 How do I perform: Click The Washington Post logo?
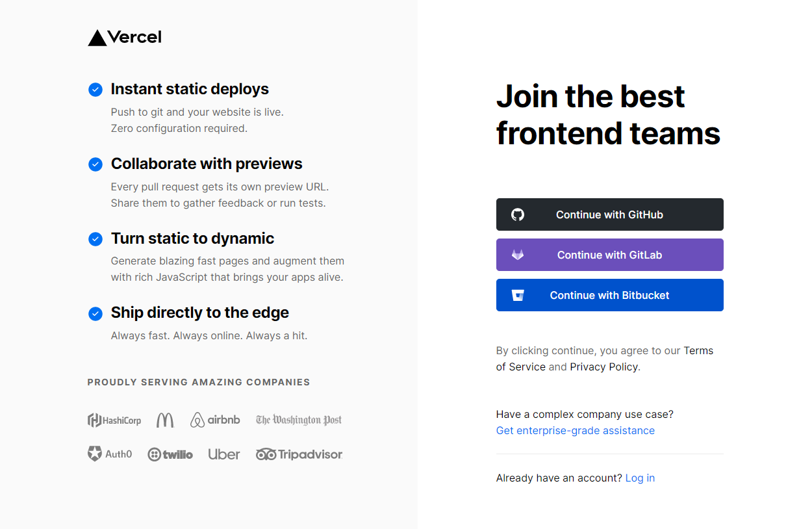click(299, 420)
